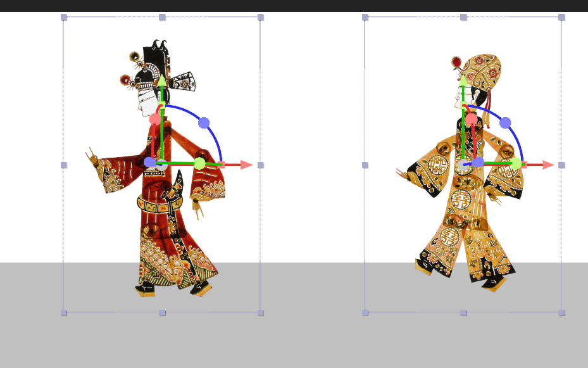The width and height of the screenshot is (588, 368).
Task: Grab the red puppet's red X-axis arrow tip
Action: (x=246, y=165)
